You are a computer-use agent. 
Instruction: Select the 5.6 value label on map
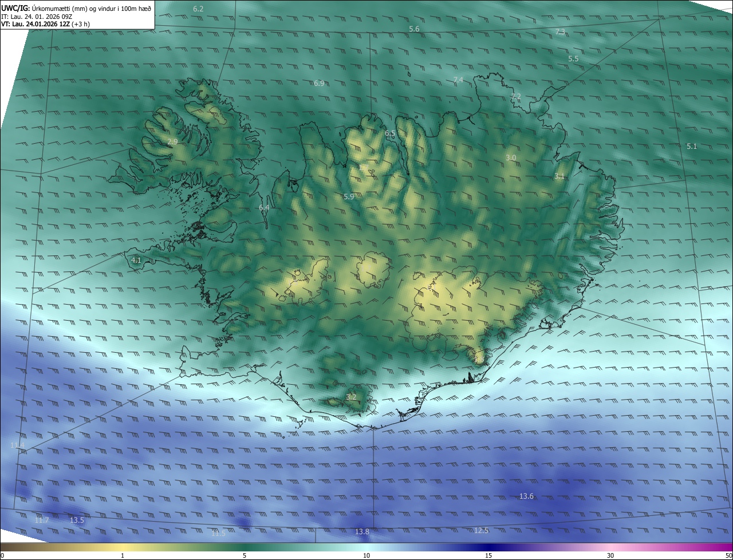[414, 29]
